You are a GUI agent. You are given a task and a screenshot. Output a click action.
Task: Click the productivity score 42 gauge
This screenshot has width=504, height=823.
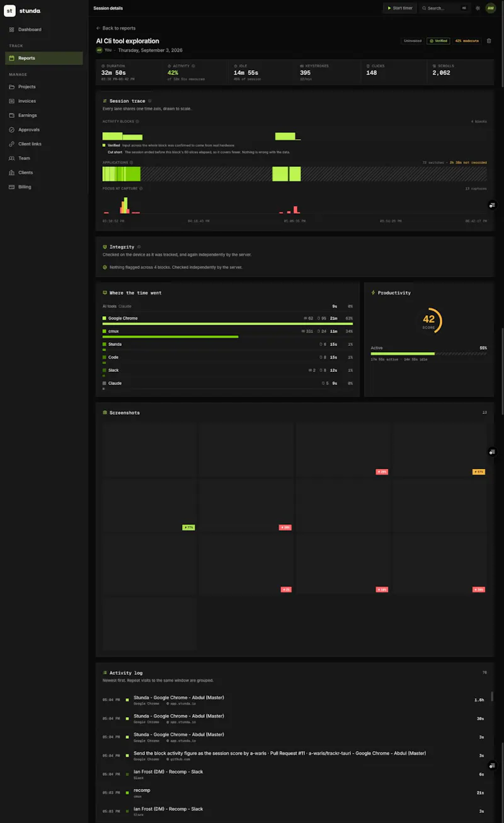429,321
